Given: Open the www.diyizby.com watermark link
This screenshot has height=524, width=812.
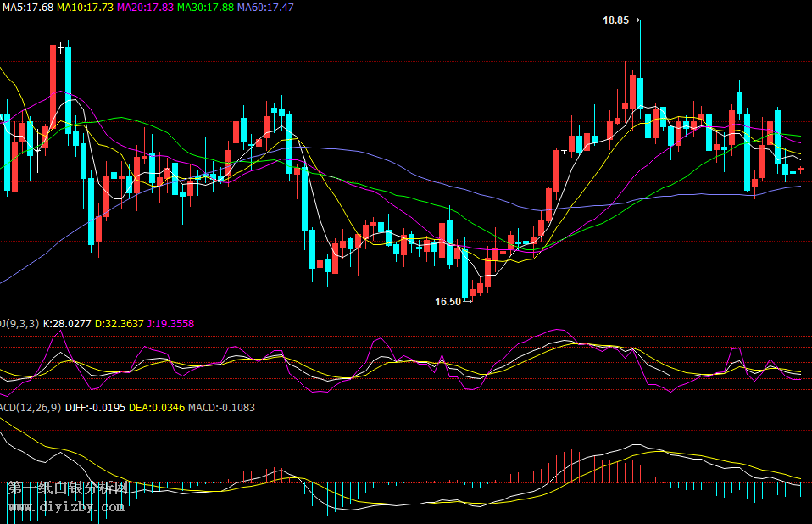Looking at the screenshot, I should click(x=66, y=507).
